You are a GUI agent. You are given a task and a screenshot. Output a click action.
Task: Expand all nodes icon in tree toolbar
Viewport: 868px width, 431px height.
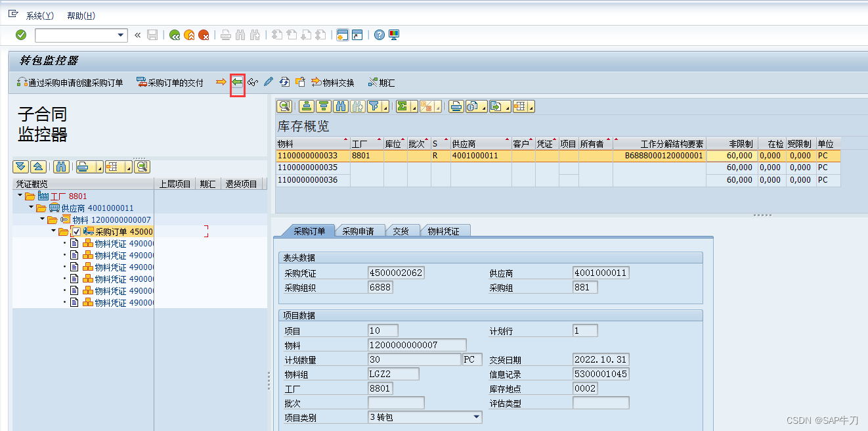[x=20, y=167]
